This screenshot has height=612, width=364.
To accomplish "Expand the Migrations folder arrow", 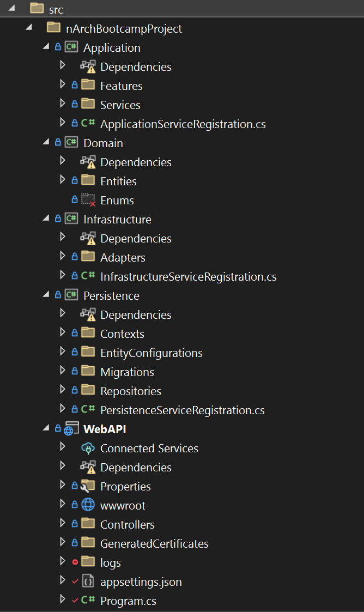I will coord(63,371).
